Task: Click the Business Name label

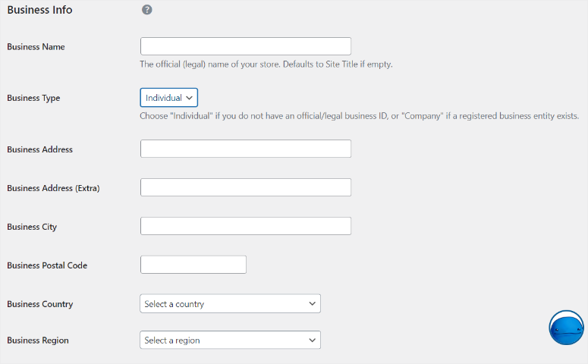Action: coord(36,47)
